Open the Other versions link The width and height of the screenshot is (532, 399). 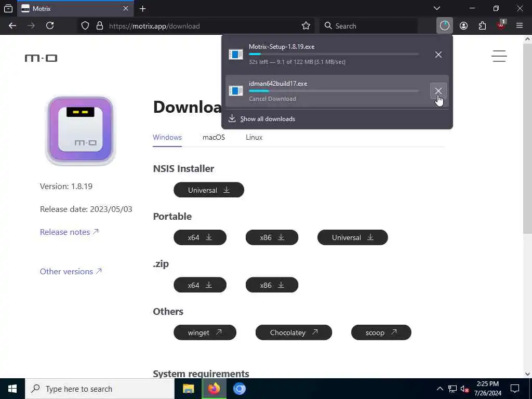pos(71,271)
